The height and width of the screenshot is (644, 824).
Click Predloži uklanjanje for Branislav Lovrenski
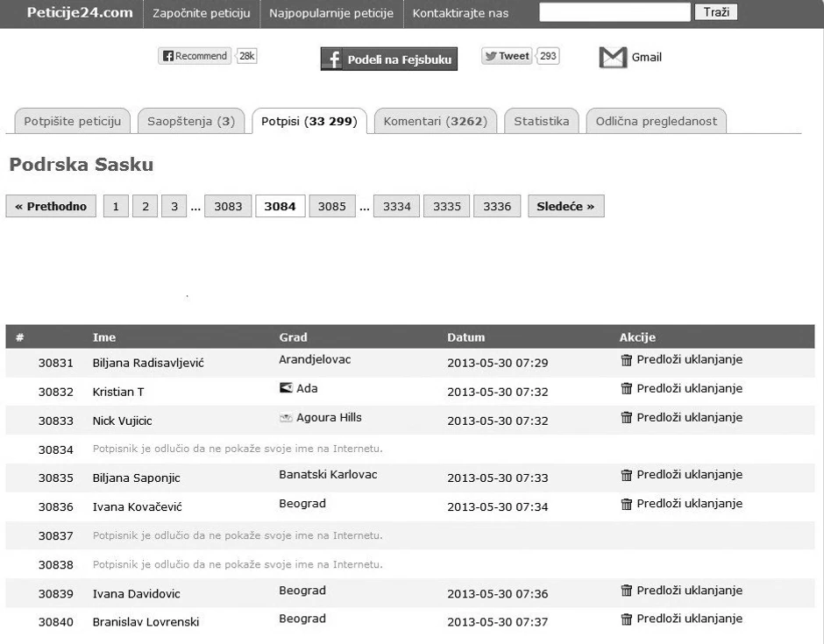coord(690,619)
